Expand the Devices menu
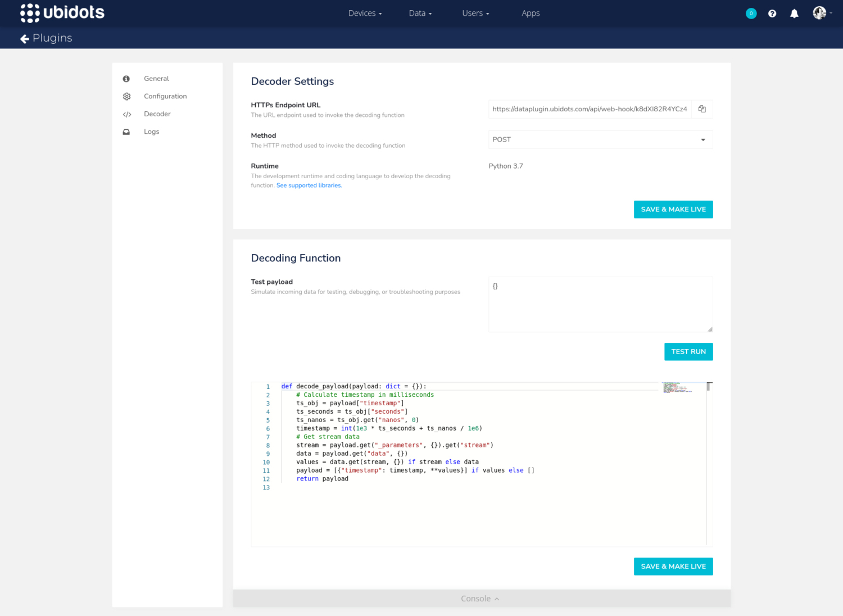The image size is (843, 616). click(x=365, y=13)
